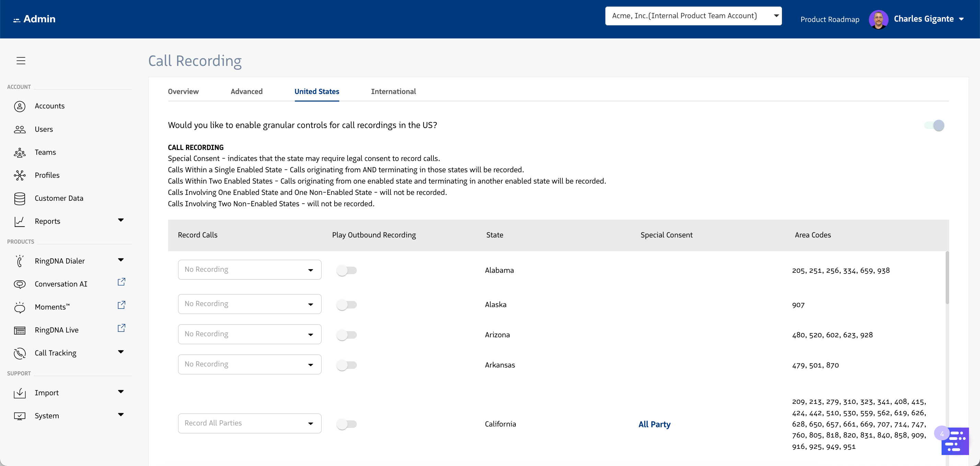Click the states table vertical scrollbar
The height and width of the screenshot is (466, 980).
(x=947, y=278)
